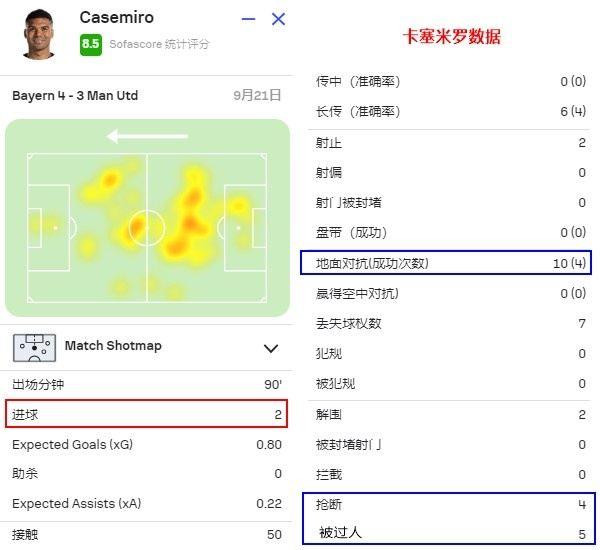Minimize the Casemiro player panel
This screenshot has height=550, width=600.
(x=248, y=19)
